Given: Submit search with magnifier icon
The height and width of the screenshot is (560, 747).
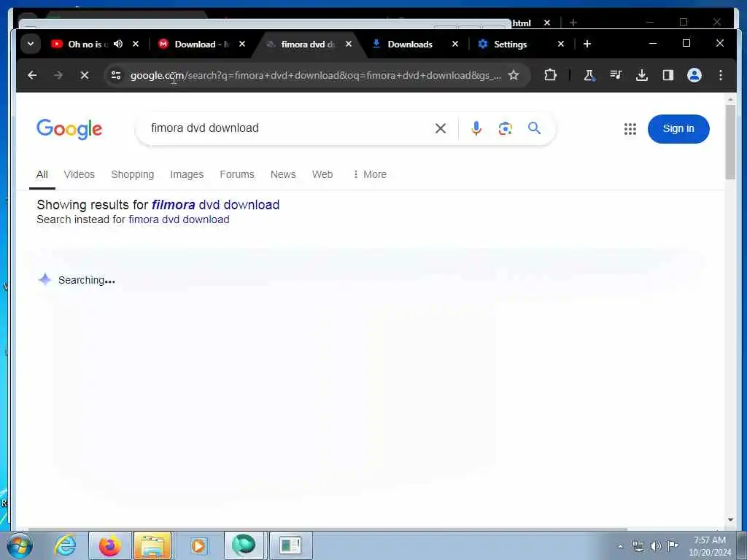Looking at the screenshot, I should 534,128.
